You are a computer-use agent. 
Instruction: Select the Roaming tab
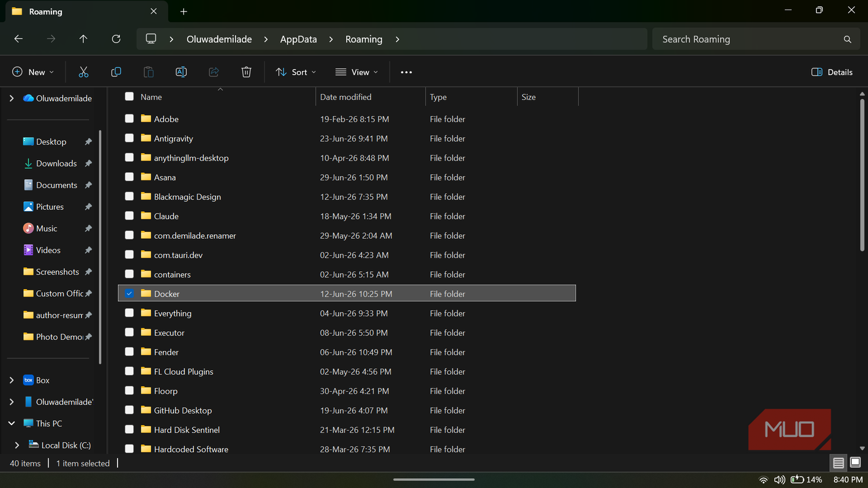click(x=86, y=12)
